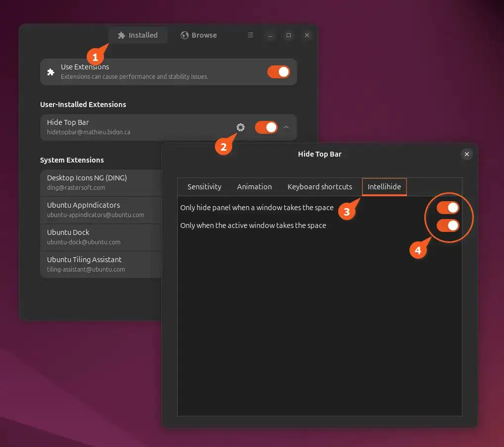Go to Keyboard shortcuts tab
Viewport: 504px width, 447px height.
[x=320, y=187]
